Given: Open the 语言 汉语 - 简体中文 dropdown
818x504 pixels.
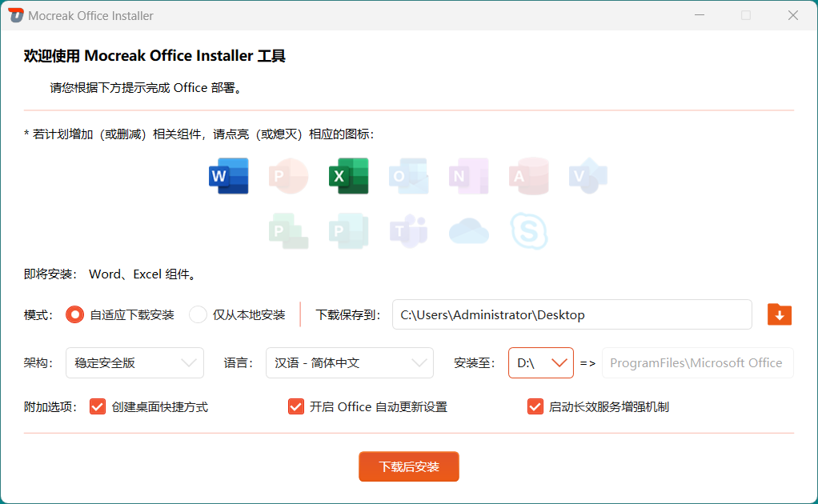Looking at the screenshot, I should tap(350, 362).
